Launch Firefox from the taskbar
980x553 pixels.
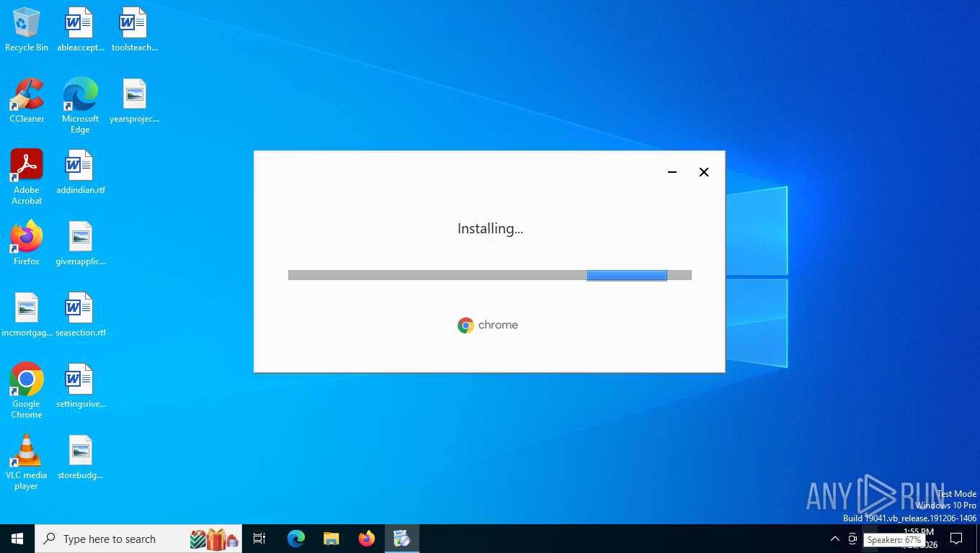tap(367, 539)
